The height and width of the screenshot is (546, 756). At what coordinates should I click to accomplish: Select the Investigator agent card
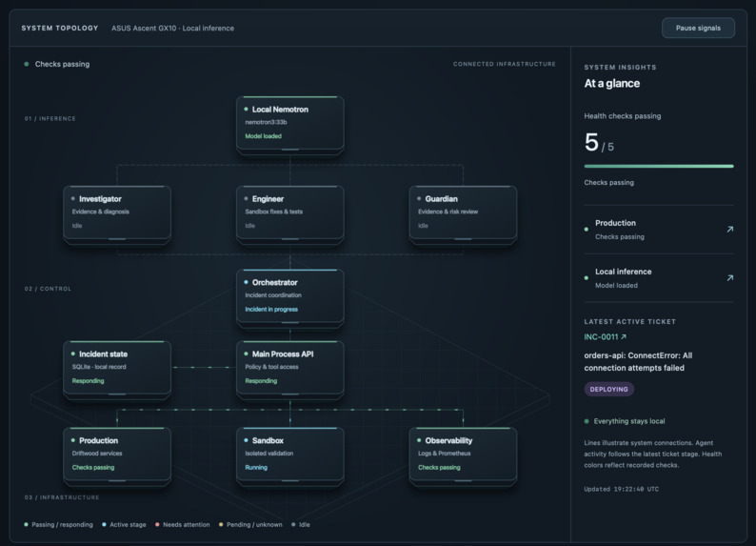click(x=117, y=214)
